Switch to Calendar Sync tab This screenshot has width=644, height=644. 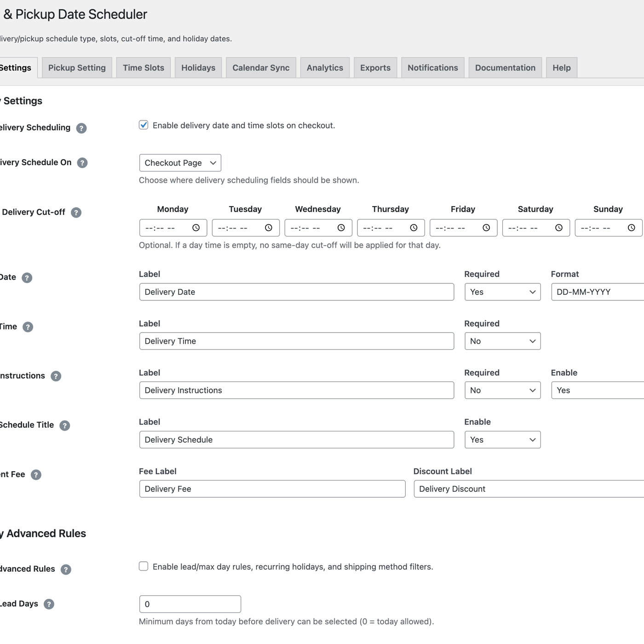click(x=261, y=68)
